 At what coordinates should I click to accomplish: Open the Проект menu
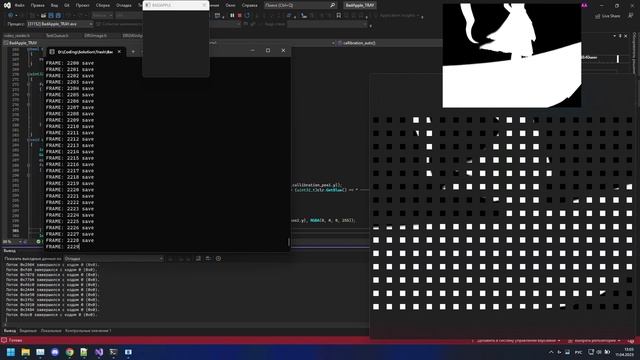[82, 5]
